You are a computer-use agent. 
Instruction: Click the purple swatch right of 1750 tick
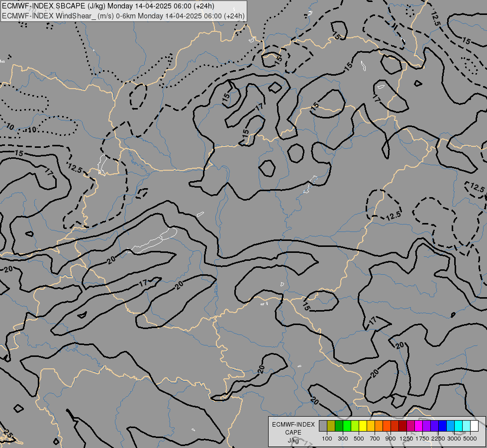(427, 426)
